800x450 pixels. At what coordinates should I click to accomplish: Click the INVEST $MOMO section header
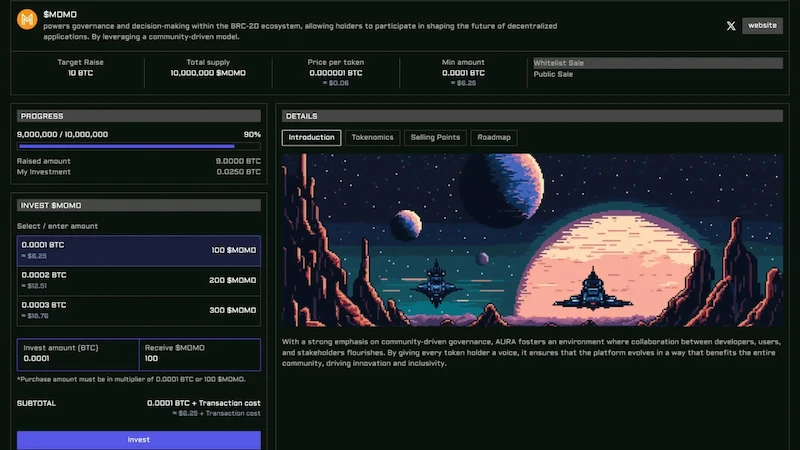[139, 205]
